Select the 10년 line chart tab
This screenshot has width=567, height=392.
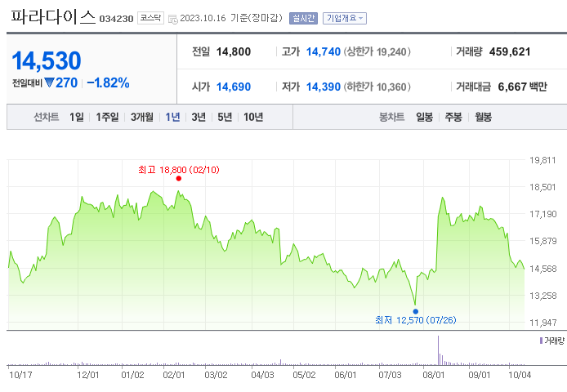[253, 117]
